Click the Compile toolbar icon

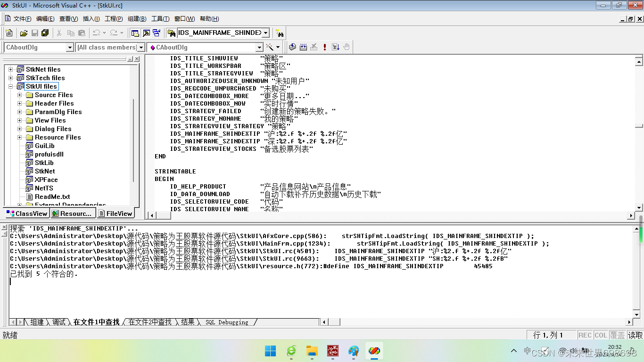[x=292, y=47]
